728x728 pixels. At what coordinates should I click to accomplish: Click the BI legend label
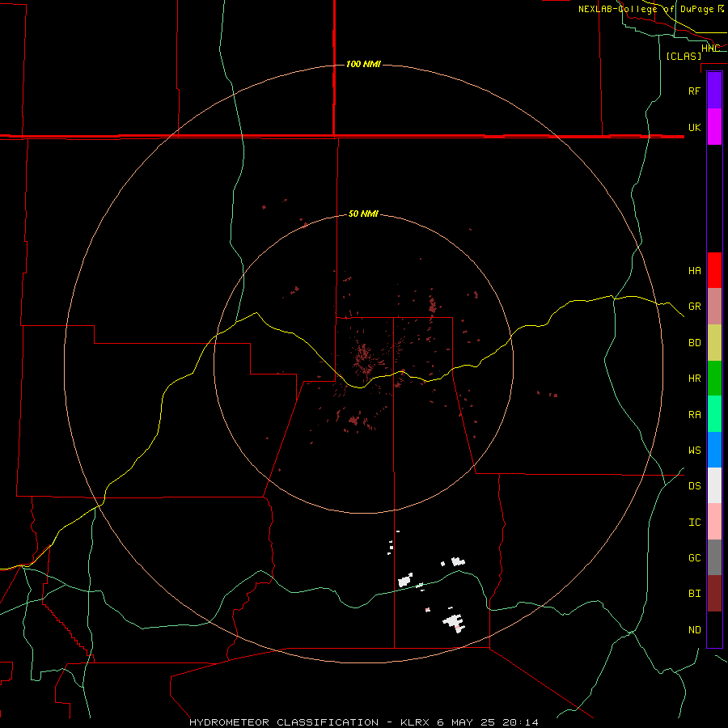694,594
